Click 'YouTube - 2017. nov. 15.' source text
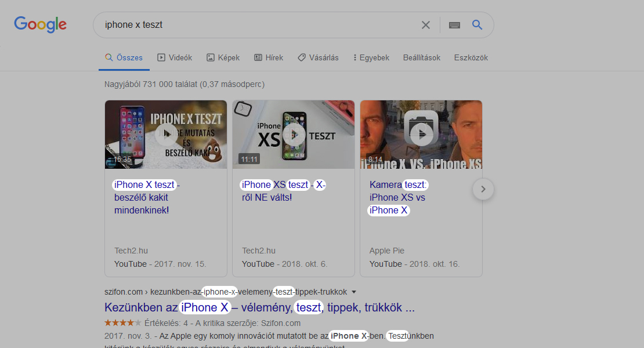The width and height of the screenshot is (644, 348). (160, 264)
